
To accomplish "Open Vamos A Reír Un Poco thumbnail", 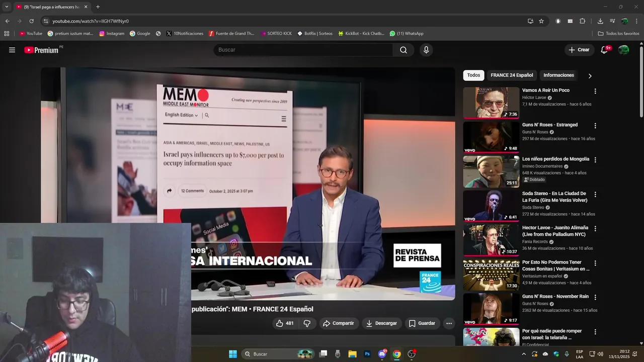I will (x=491, y=103).
